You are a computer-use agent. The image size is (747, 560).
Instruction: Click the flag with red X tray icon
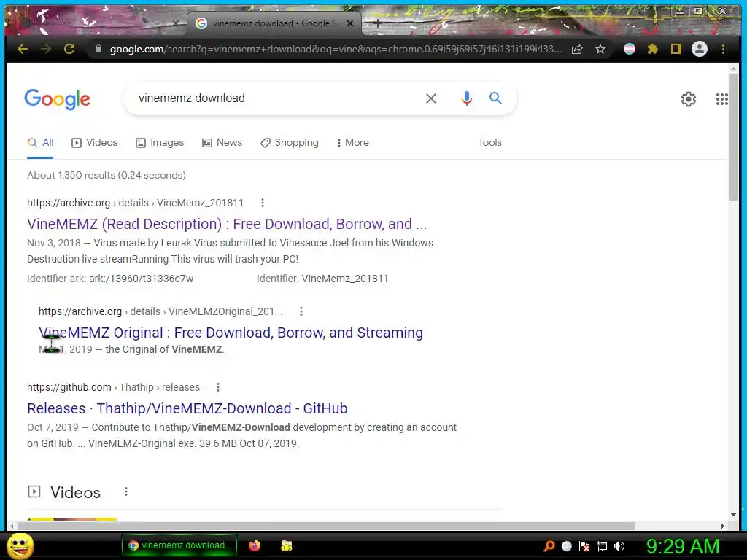[x=584, y=546]
